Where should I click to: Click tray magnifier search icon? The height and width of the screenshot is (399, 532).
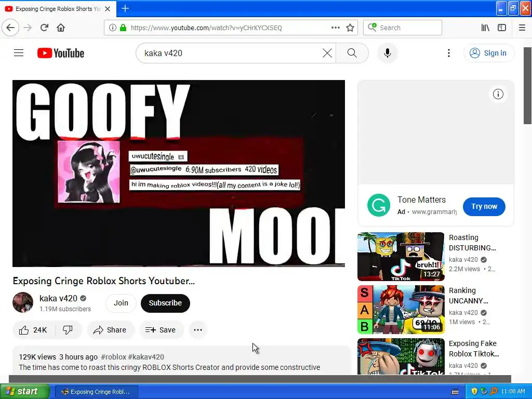pos(494,391)
